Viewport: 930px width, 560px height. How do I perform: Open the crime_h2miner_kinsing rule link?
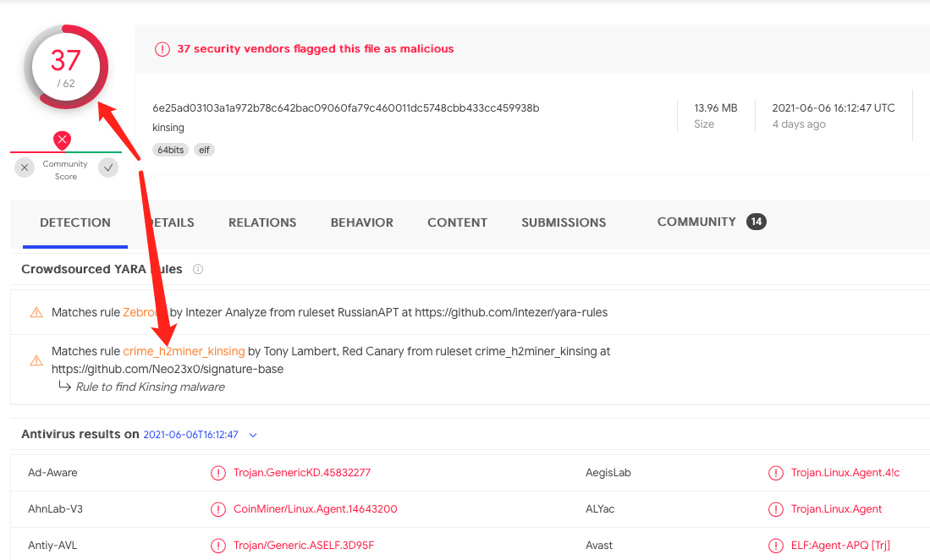point(184,351)
